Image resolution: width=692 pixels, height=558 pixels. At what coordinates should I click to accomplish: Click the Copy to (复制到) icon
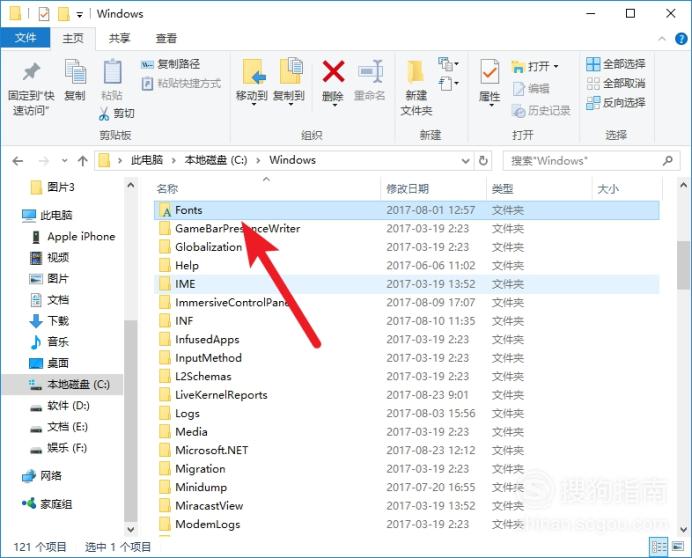click(x=290, y=72)
